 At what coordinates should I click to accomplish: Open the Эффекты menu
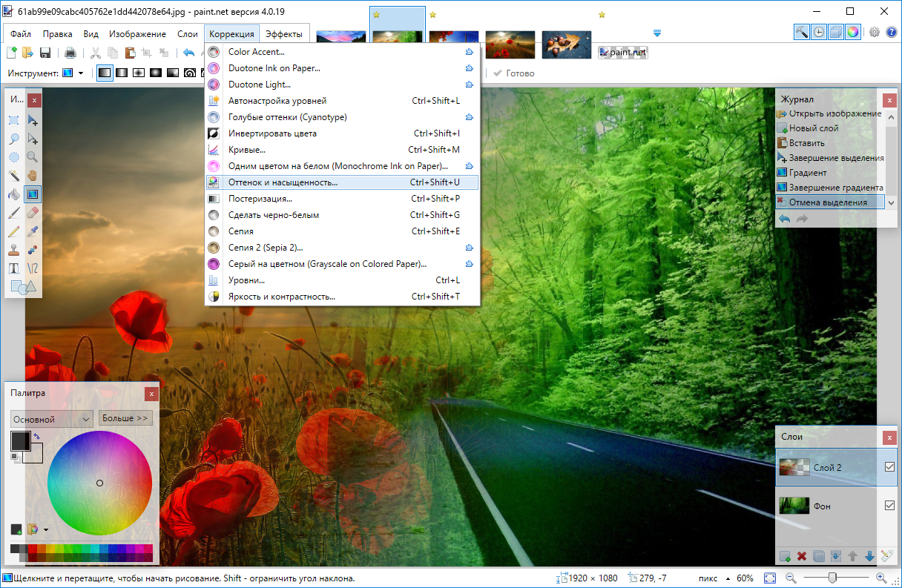pyautogui.click(x=284, y=34)
